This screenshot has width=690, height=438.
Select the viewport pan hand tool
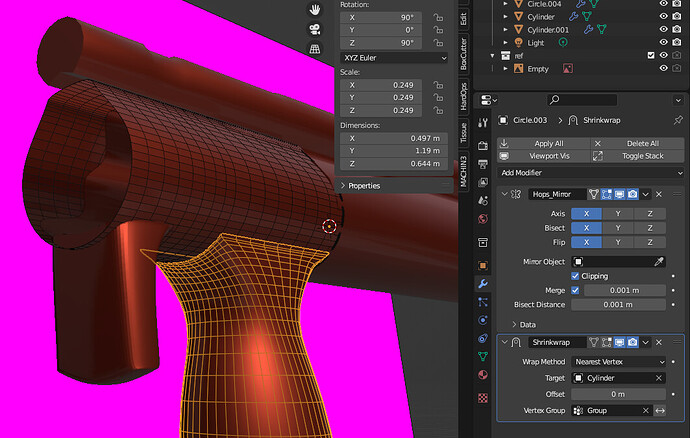314,10
